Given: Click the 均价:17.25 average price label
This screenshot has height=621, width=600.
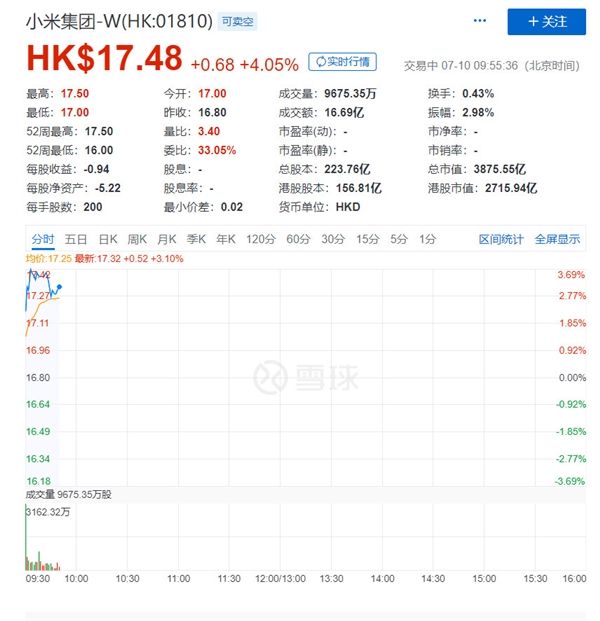Looking at the screenshot, I should pyautogui.click(x=49, y=259).
